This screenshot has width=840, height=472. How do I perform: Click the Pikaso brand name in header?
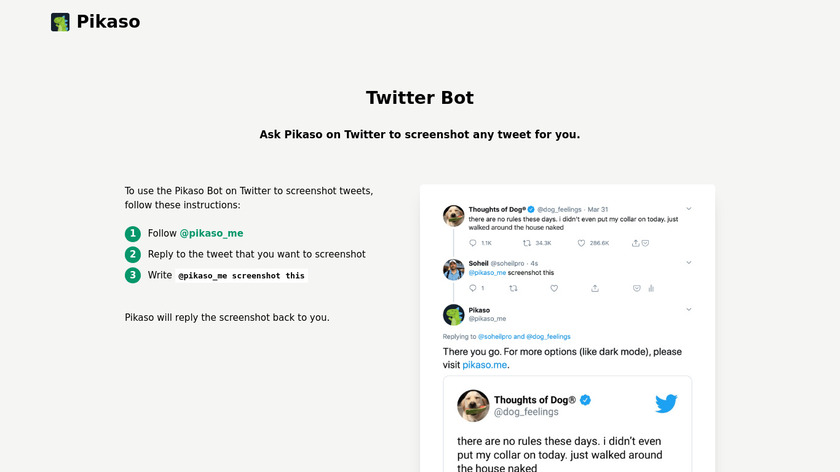(108, 22)
